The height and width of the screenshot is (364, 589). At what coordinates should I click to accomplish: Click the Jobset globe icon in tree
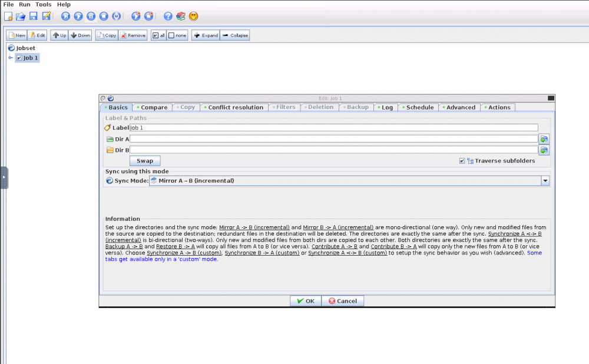point(11,48)
